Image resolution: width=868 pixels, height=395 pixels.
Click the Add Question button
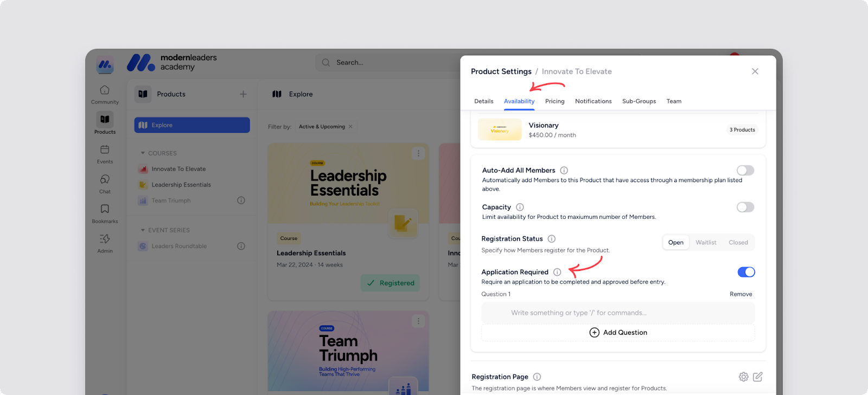click(618, 333)
